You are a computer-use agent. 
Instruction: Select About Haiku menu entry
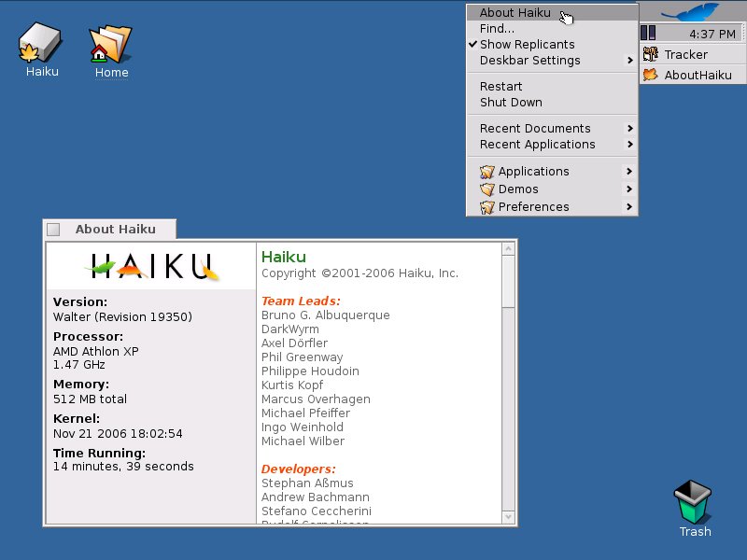(553, 13)
